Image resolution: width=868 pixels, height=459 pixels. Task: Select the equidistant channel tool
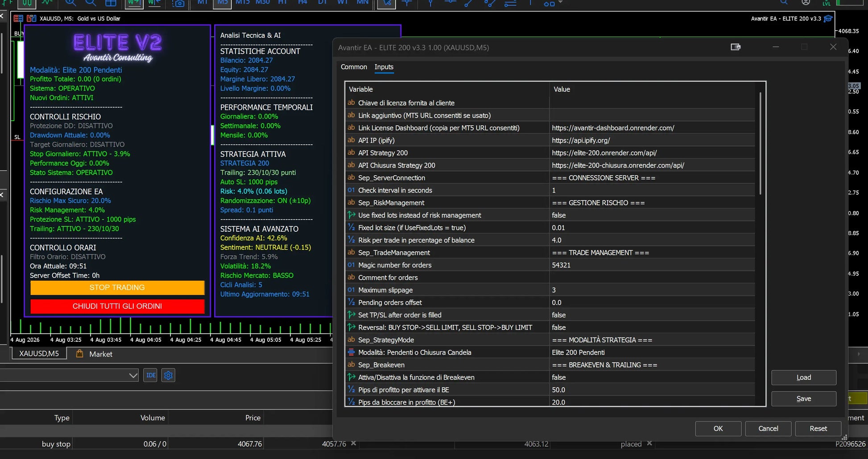tap(489, 3)
